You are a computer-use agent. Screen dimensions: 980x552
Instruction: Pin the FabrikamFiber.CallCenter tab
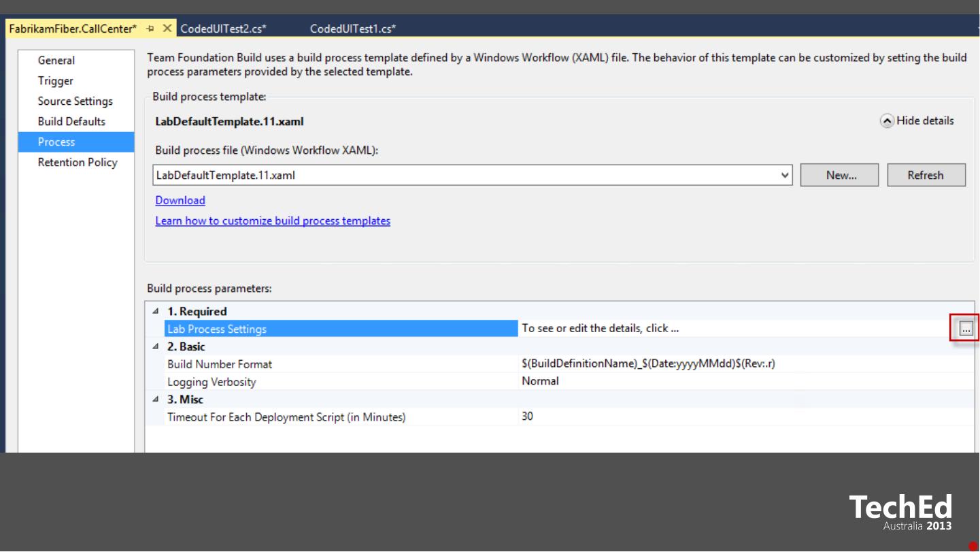click(x=150, y=29)
